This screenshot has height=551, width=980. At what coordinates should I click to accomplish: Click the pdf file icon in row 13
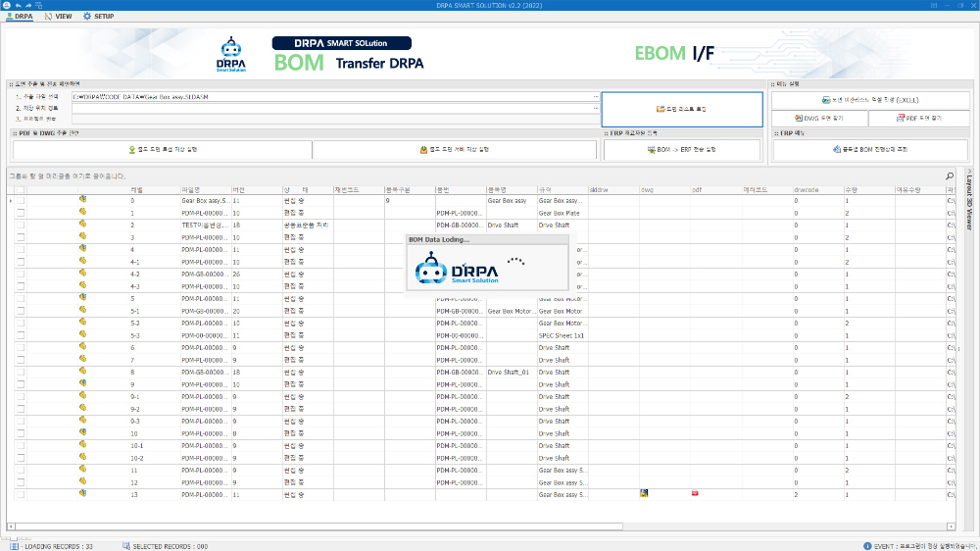(695, 493)
